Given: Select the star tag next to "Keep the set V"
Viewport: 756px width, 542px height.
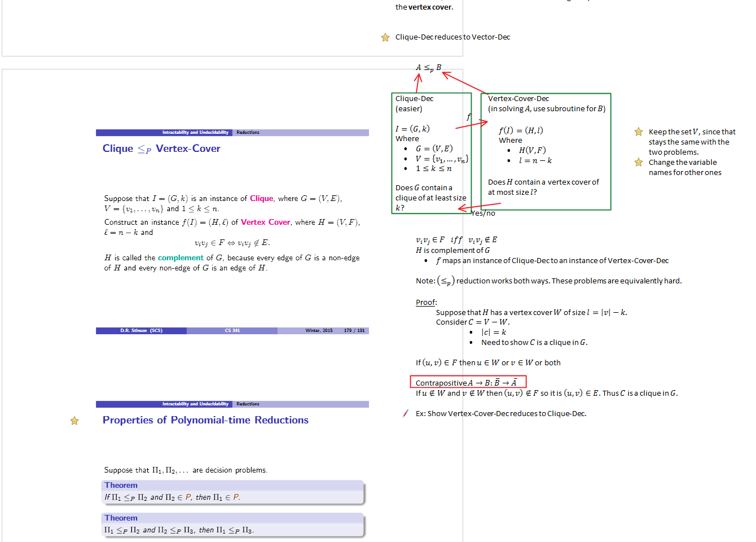Looking at the screenshot, I should pyautogui.click(x=639, y=132).
